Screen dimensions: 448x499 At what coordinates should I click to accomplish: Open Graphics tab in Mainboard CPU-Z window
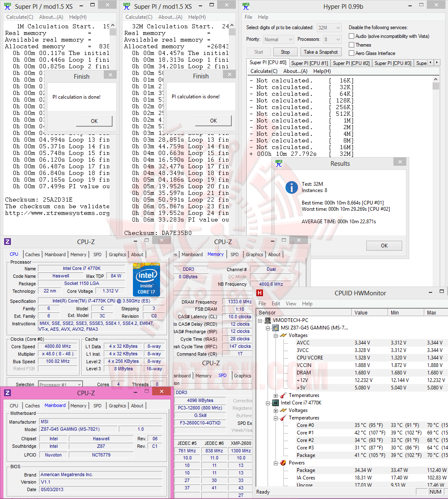pyautogui.click(x=117, y=406)
